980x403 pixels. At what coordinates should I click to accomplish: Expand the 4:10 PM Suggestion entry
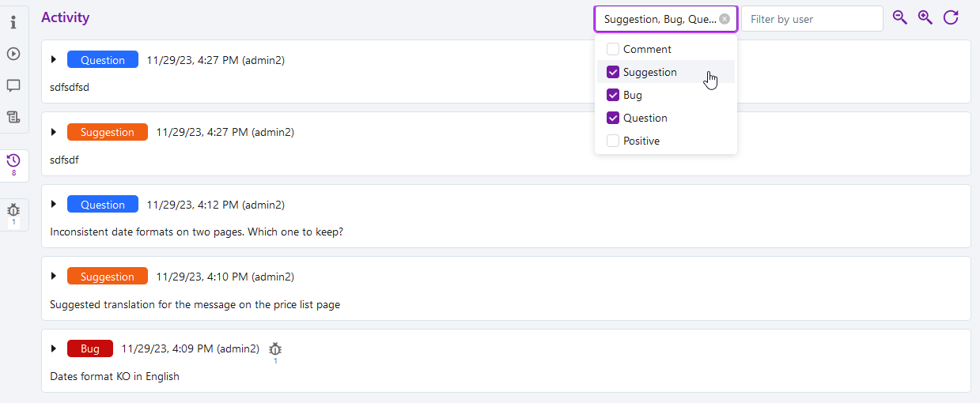pos(54,276)
